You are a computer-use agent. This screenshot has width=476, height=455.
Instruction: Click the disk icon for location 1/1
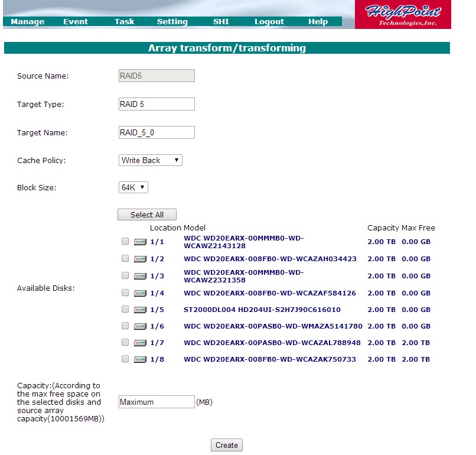140,242
